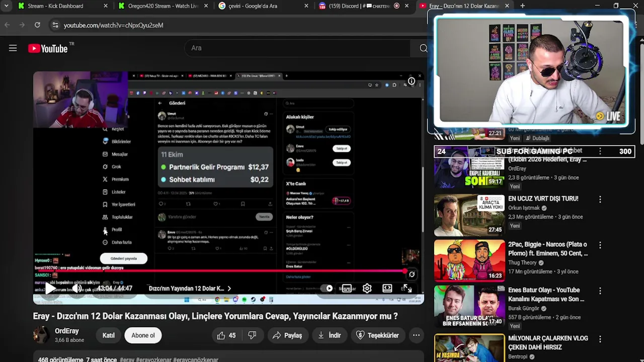Open hashtag #eraycanözkenar below the video
The width and height of the screenshot is (644, 362).
(x=196, y=359)
